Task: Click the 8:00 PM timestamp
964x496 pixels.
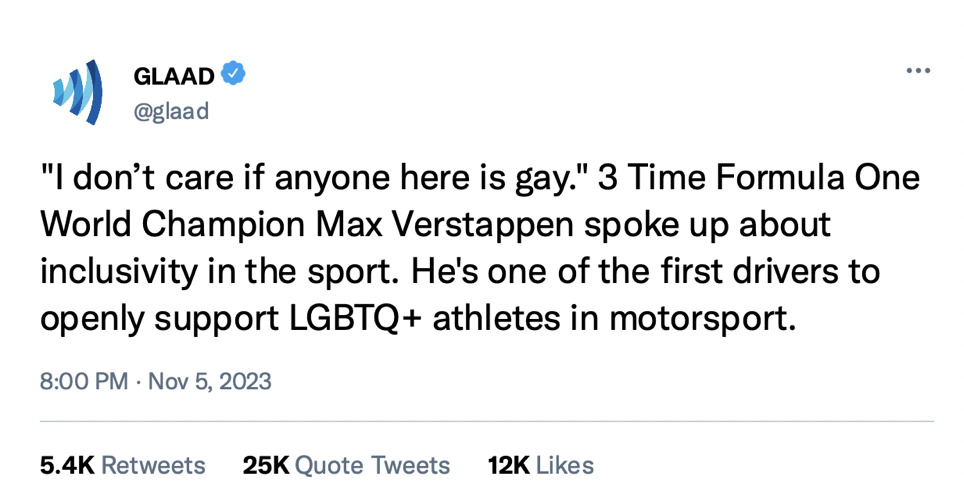Action: pyautogui.click(x=83, y=382)
